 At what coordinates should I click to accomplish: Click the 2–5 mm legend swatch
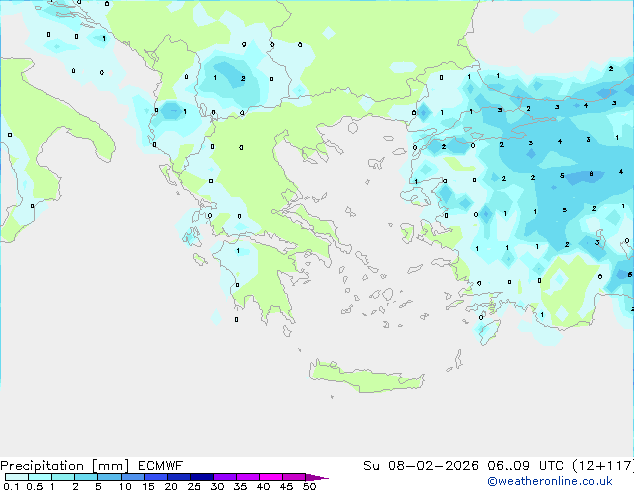pos(86,477)
